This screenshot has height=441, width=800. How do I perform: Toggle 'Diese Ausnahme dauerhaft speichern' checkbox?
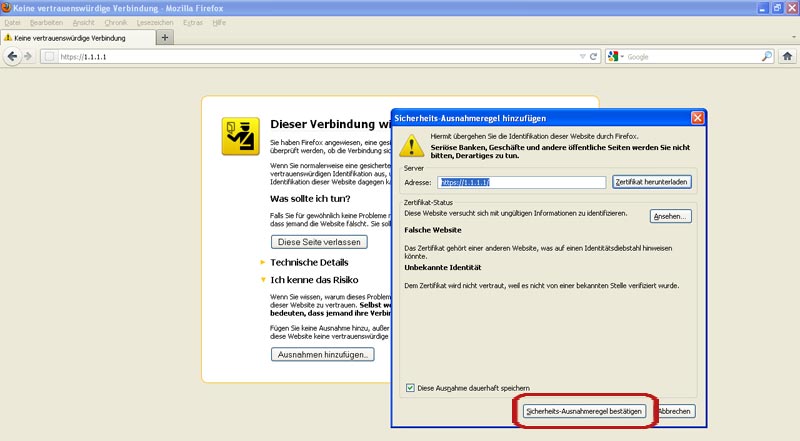coord(410,388)
